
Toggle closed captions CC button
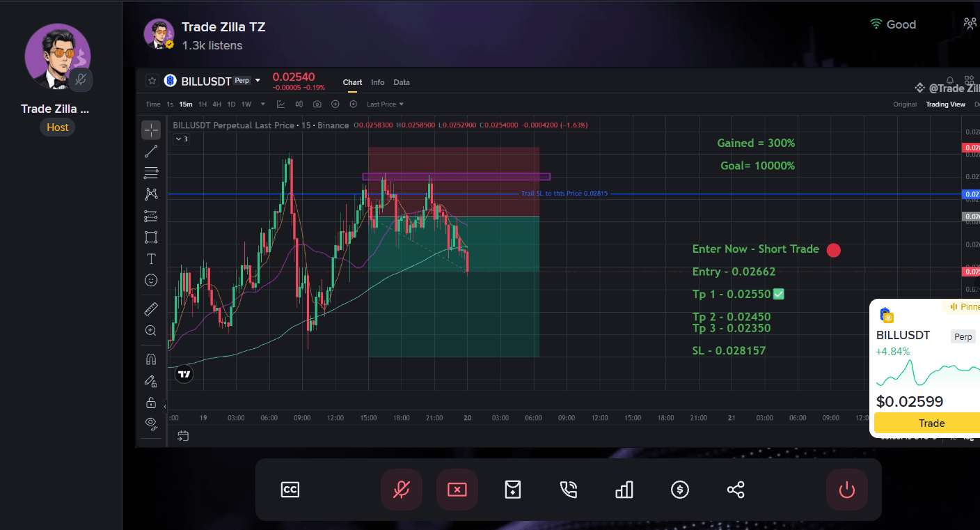click(290, 490)
